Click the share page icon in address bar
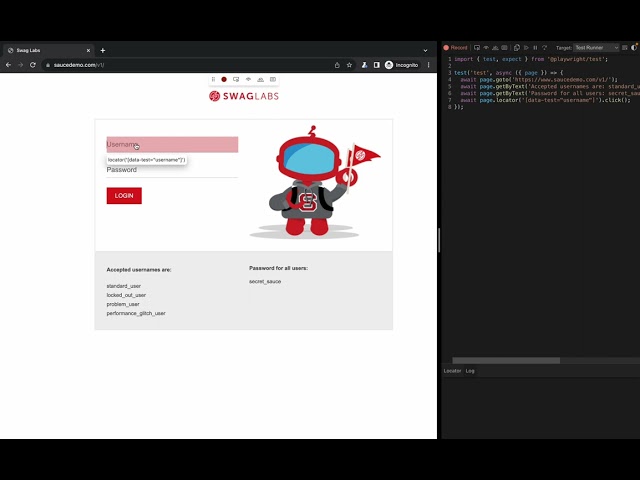The width and height of the screenshot is (640, 480). [337, 65]
